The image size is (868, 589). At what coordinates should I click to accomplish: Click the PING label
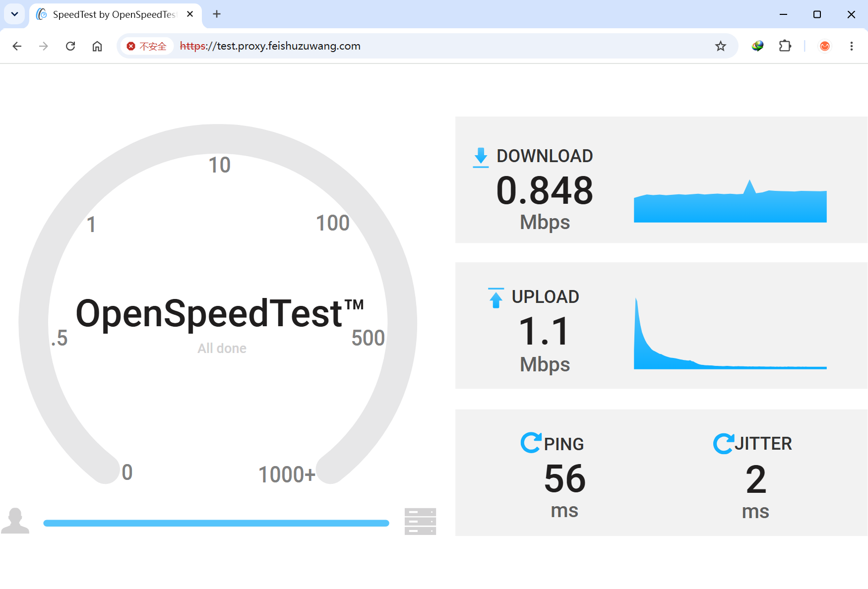[564, 444]
